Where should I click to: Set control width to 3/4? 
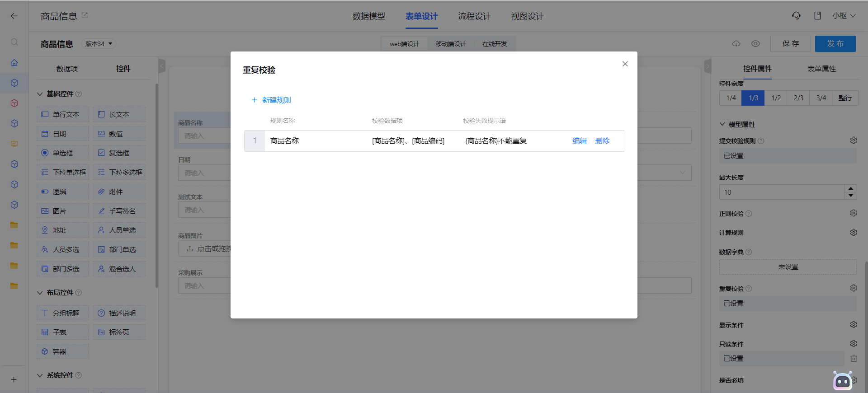tap(821, 98)
